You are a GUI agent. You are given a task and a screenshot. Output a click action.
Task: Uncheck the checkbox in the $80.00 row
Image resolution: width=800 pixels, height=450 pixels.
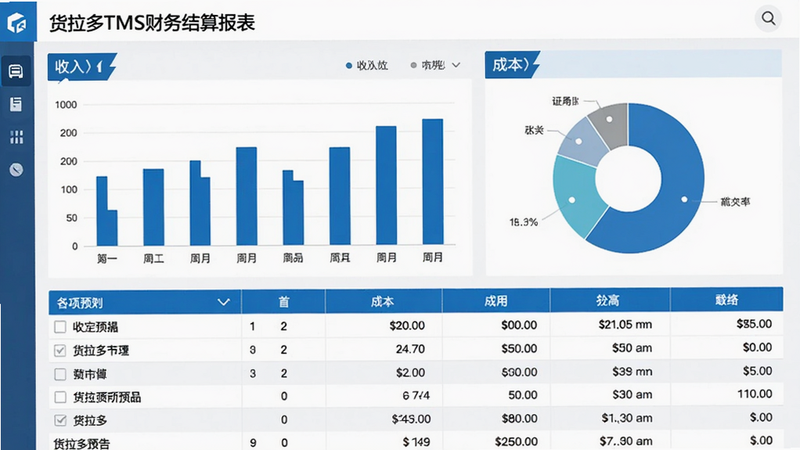pos(60,420)
